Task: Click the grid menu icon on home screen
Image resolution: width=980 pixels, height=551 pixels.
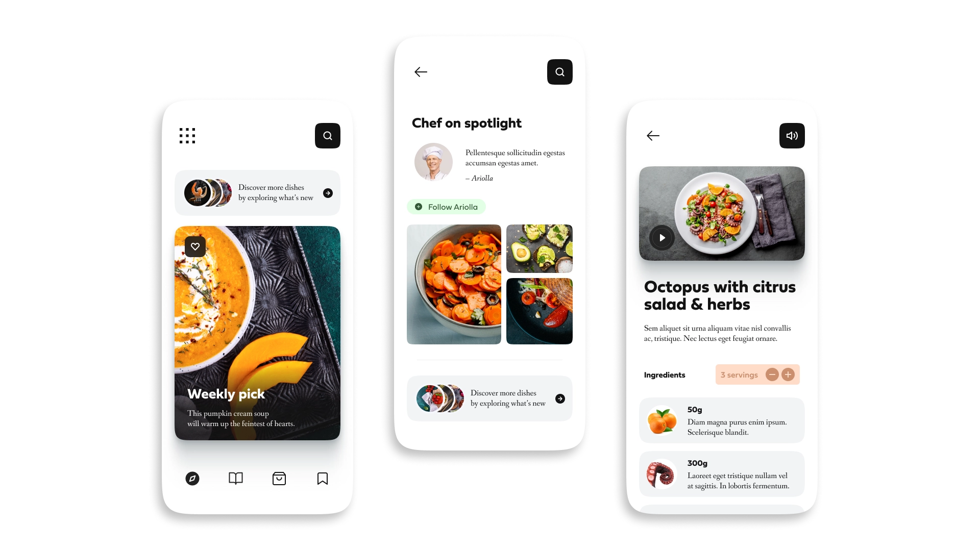Action: tap(187, 135)
